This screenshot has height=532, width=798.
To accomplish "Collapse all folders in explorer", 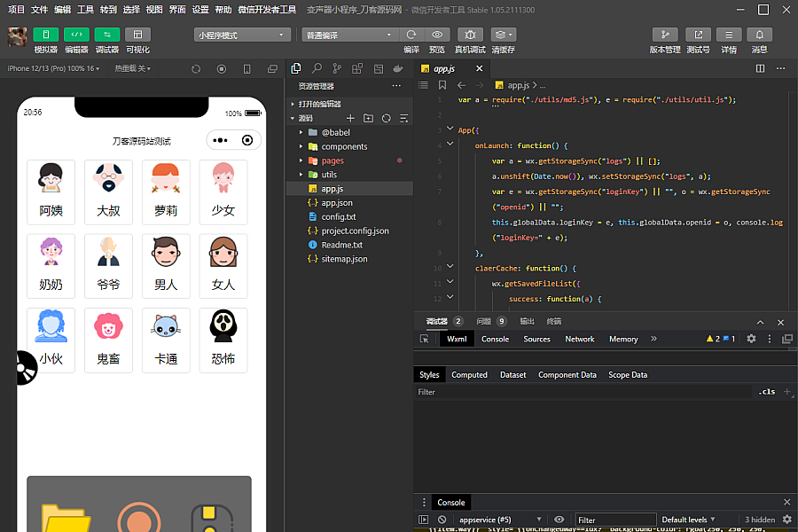I will coord(404,118).
